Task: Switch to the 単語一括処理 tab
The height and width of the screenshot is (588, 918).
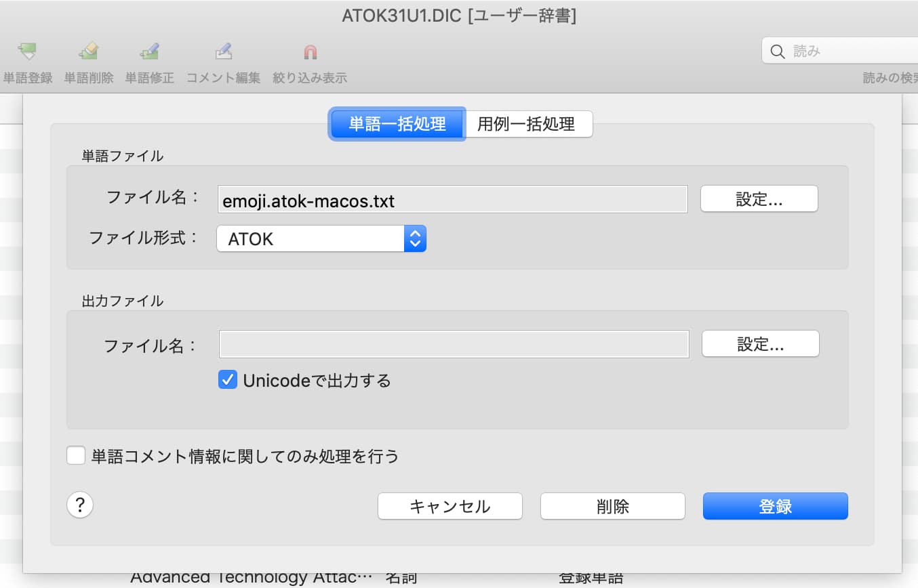Action: 397,124
